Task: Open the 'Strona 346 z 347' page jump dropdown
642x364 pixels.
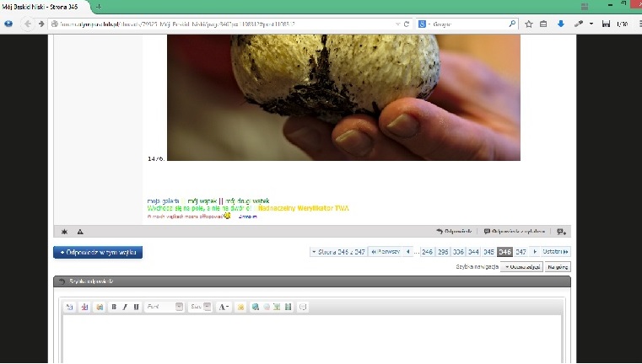Action: coord(337,251)
